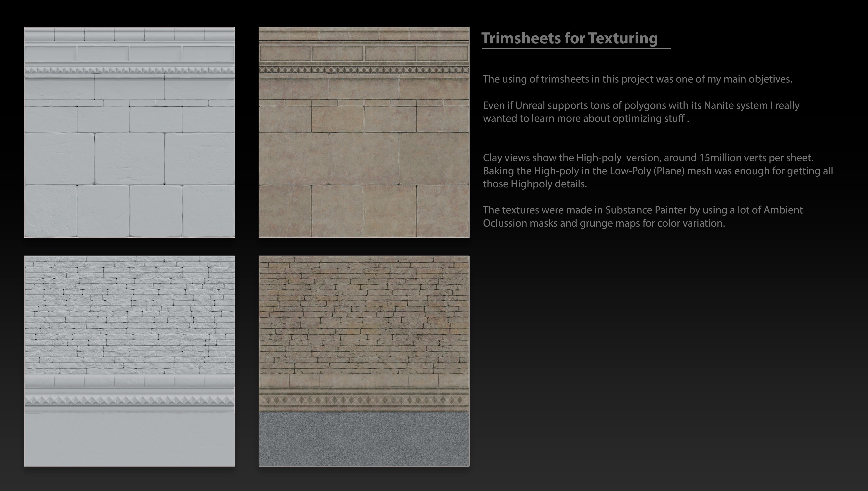This screenshot has width=868, height=491.
Task: Select the clay small-brick wall trimsheet image
Action: pos(130,361)
